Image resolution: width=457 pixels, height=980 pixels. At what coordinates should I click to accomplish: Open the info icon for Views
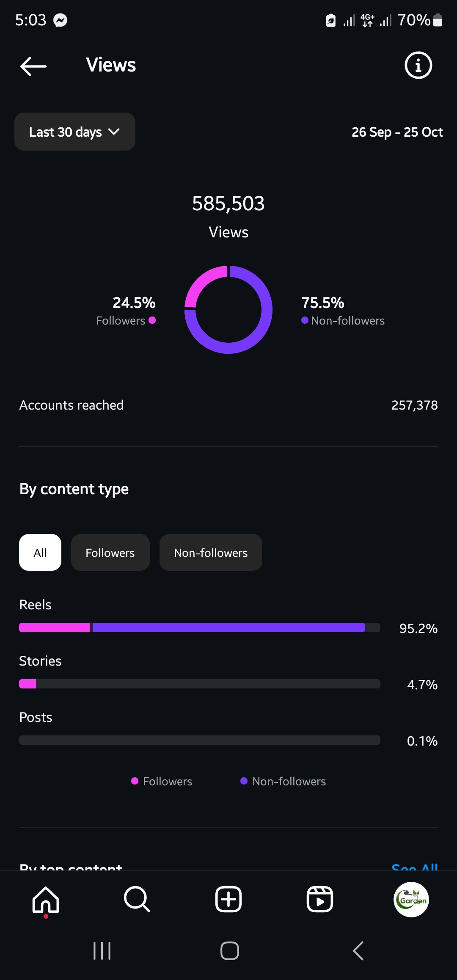[x=418, y=66]
